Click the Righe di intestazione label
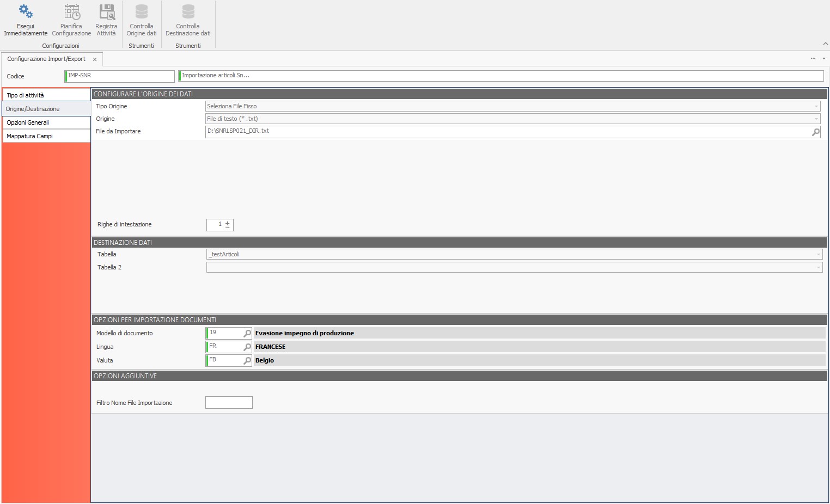 124,224
